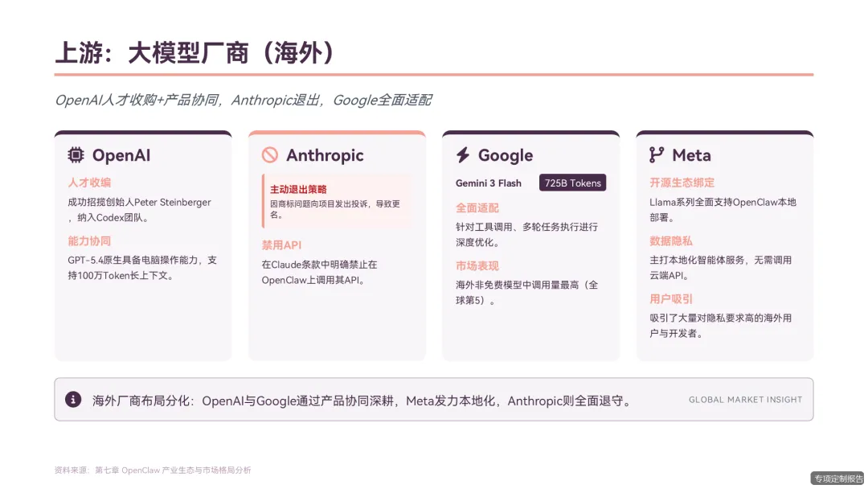The height and width of the screenshot is (489, 868).
Task: Click the 能力协同 subheading
Action: (x=89, y=241)
